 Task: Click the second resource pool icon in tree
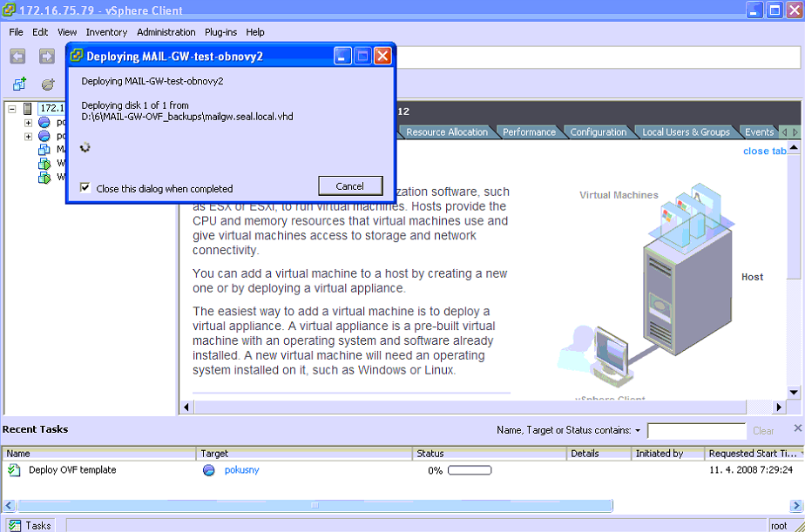[x=44, y=136]
